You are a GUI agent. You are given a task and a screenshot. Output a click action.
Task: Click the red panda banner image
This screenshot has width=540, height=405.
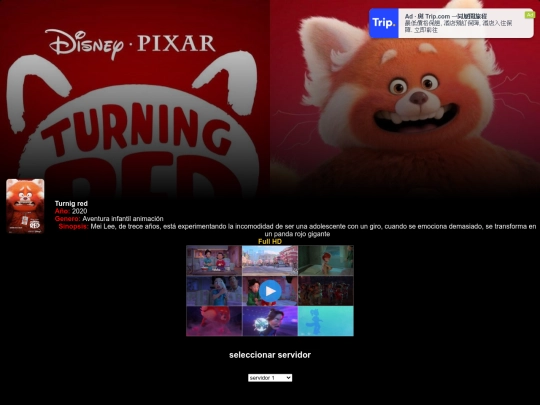[405, 100]
